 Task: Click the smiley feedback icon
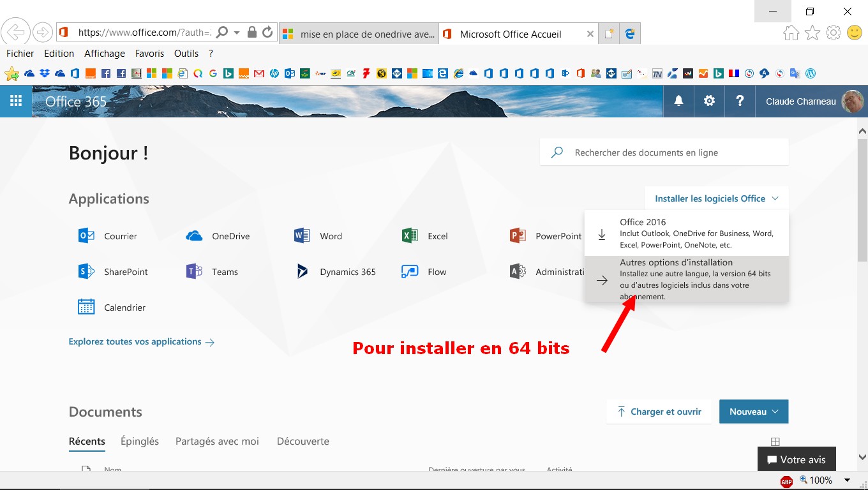pyautogui.click(x=855, y=33)
